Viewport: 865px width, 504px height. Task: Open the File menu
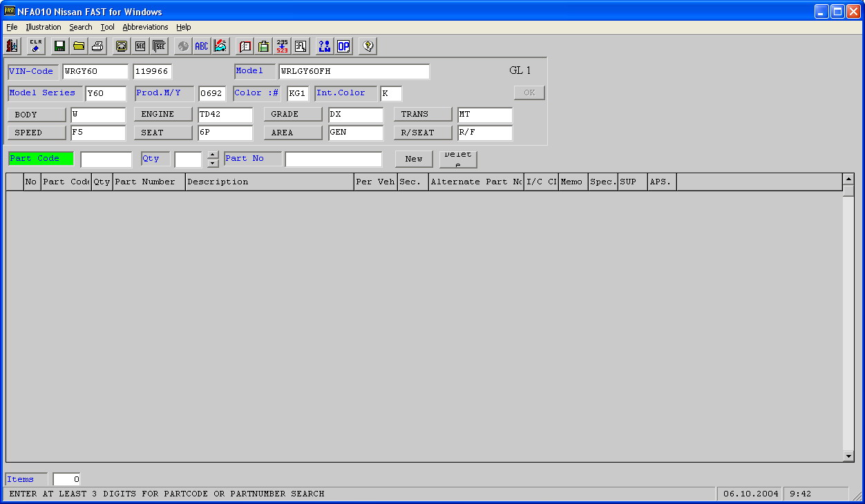[12, 27]
